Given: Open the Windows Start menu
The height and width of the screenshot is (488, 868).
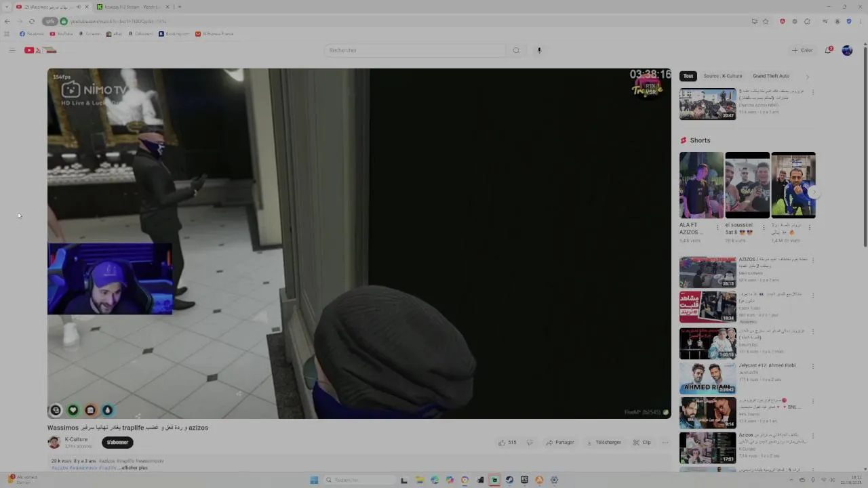Looking at the screenshot, I should 314,480.
